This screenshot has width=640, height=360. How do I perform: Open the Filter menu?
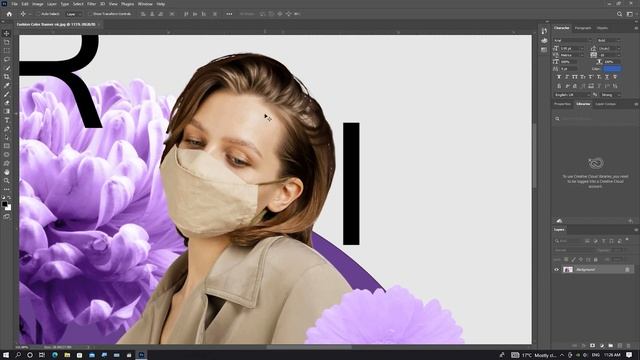[x=91, y=4]
